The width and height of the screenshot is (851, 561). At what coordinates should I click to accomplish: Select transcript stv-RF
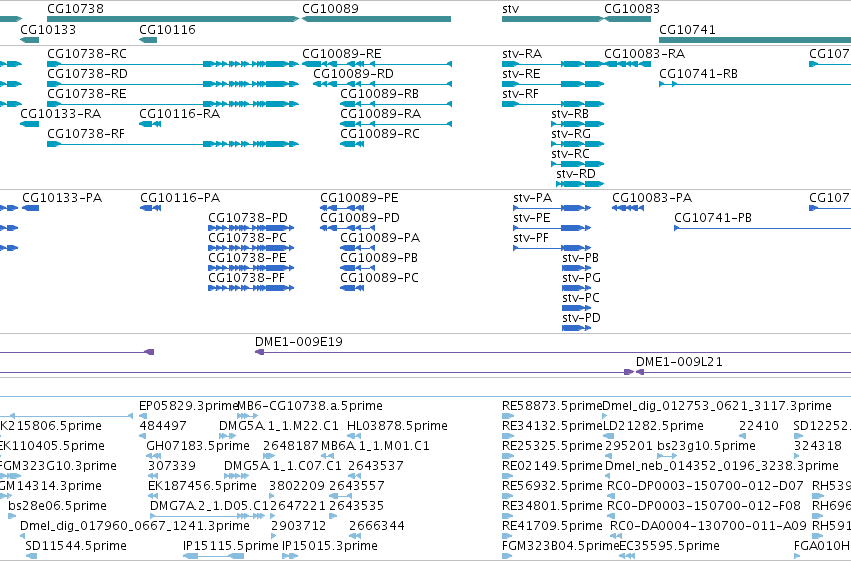pyautogui.click(x=520, y=94)
